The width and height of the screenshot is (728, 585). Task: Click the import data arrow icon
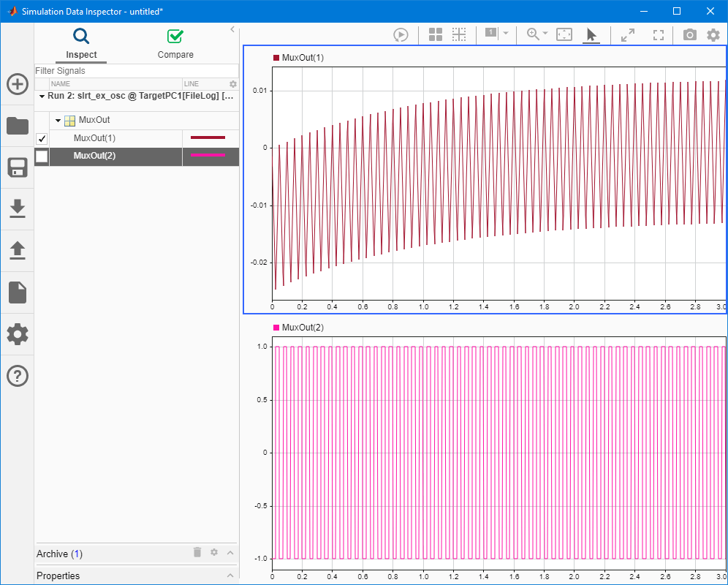click(17, 208)
